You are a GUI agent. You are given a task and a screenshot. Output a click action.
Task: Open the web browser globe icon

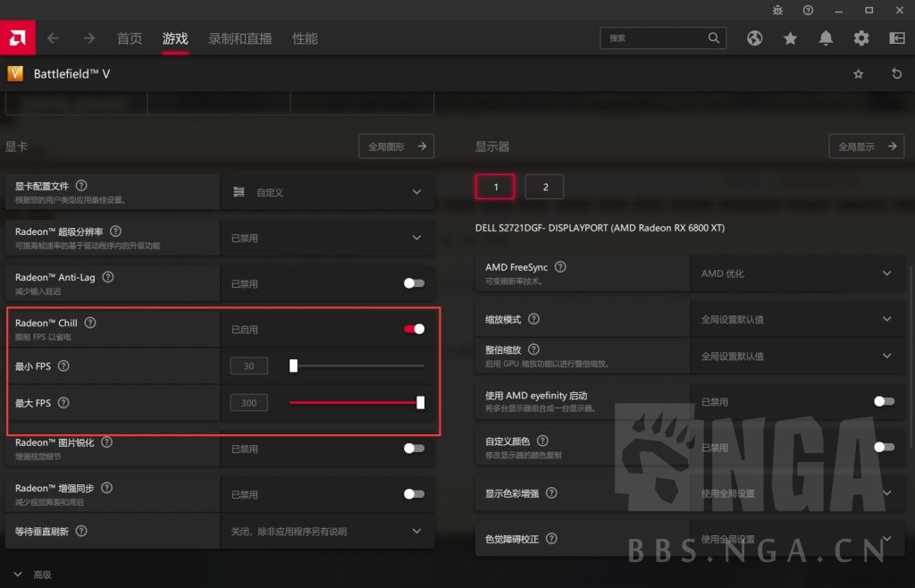pos(755,38)
